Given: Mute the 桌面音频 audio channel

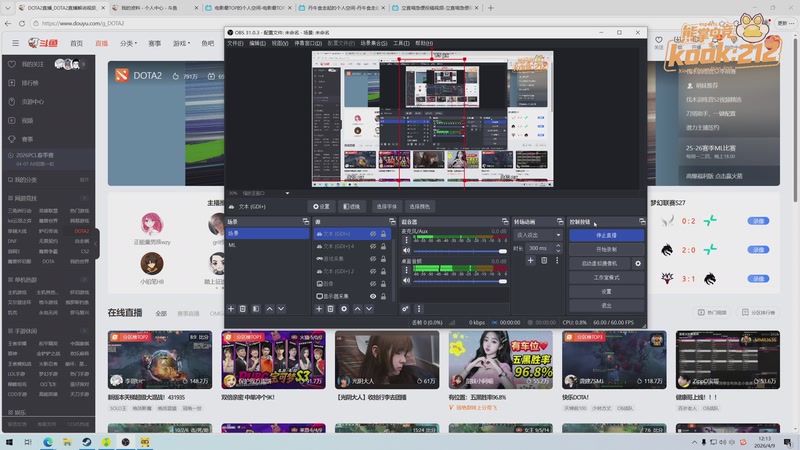Looking at the screenshot, I should tap(407, 281).
